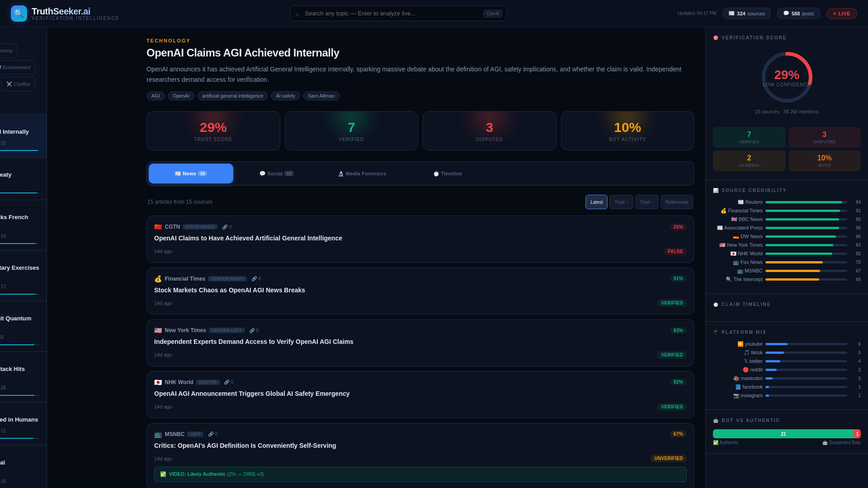Sort articles by Latest

coord(596,202)
